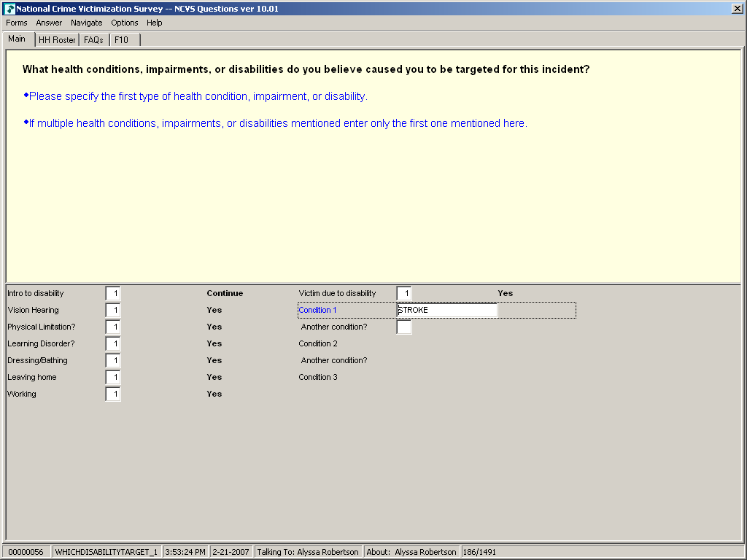Open the Forms menu

click(16, 23)
